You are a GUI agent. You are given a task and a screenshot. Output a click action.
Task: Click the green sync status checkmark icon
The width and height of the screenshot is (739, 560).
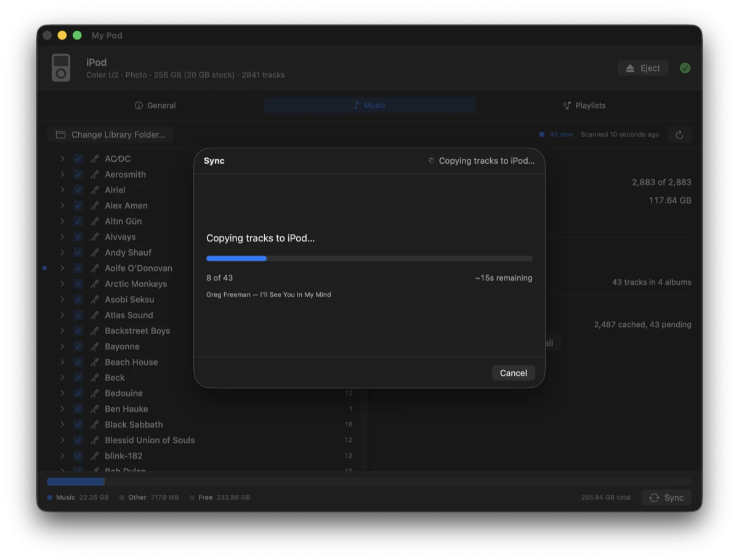tap(685, 68)
